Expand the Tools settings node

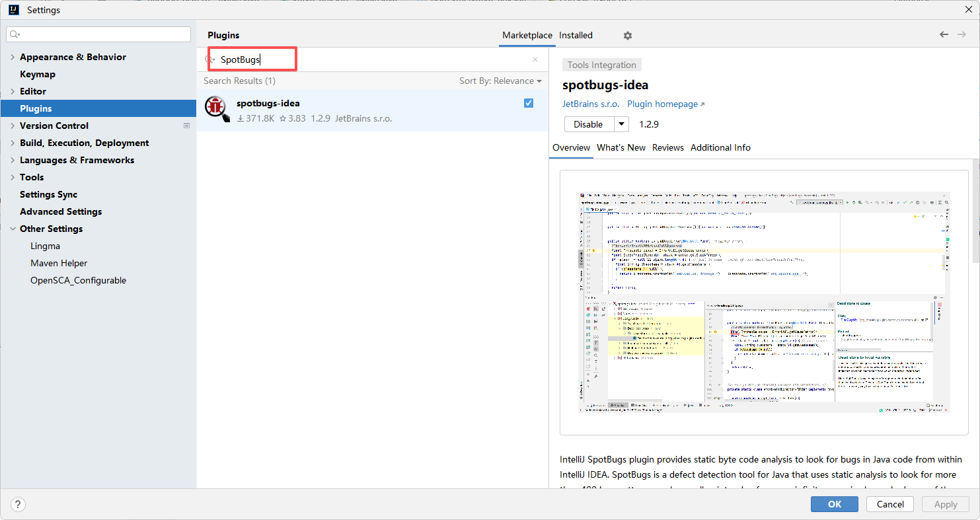pyautogui.click(x=13, y=177)
